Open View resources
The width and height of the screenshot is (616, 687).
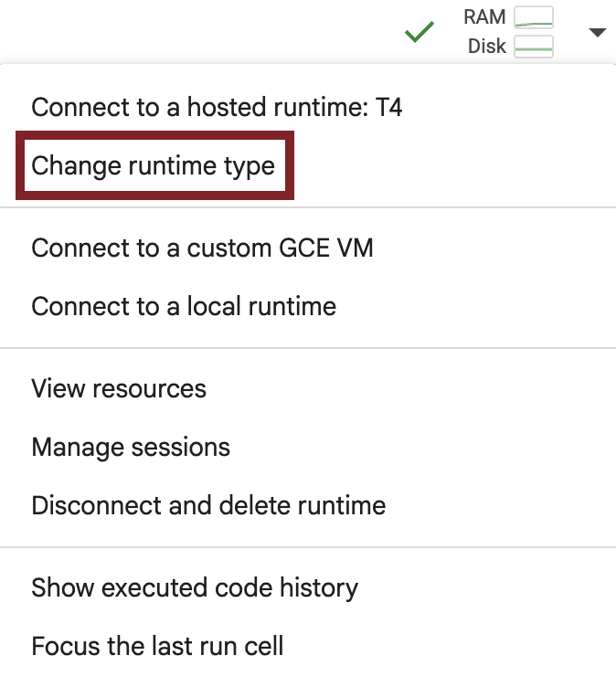click(119, 388)
